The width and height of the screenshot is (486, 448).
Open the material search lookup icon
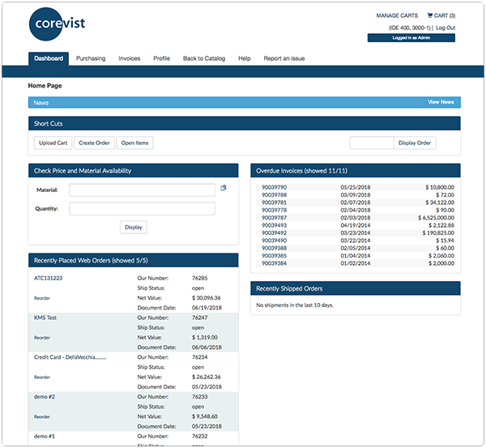[x=224, y=188]
